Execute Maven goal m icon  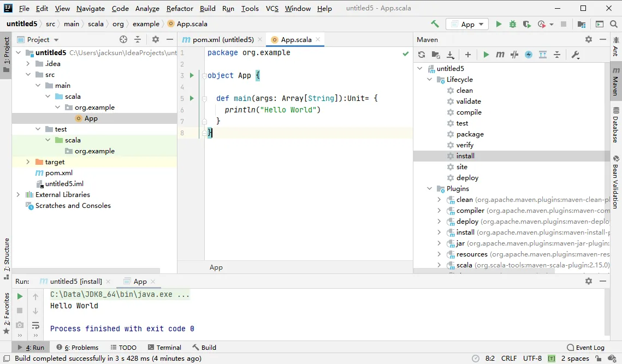500,55
